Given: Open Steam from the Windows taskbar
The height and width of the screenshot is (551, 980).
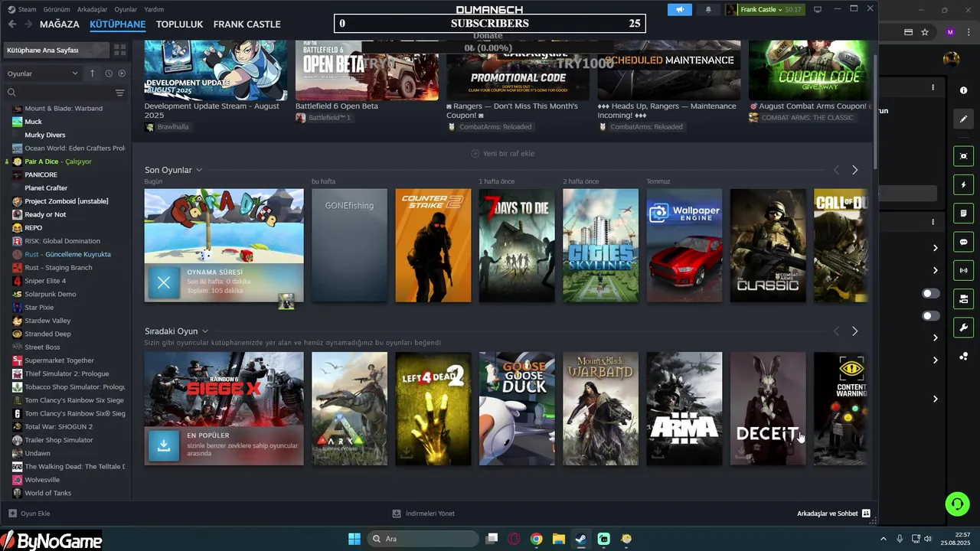Looking at the screenshot, I should tap(581, 539).
